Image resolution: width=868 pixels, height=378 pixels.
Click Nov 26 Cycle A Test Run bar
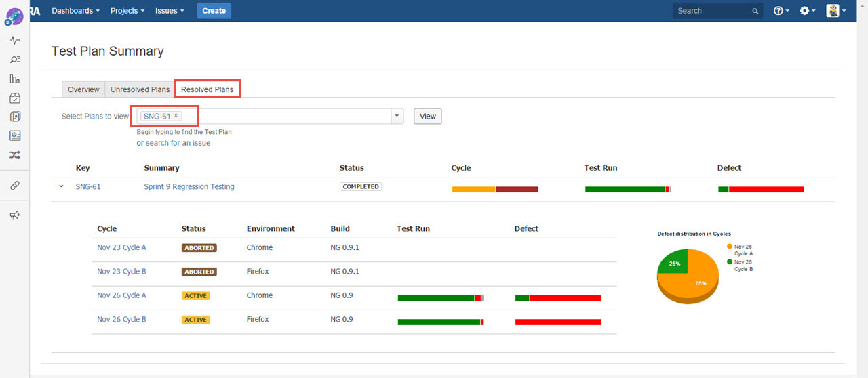(x=441, y=298)
